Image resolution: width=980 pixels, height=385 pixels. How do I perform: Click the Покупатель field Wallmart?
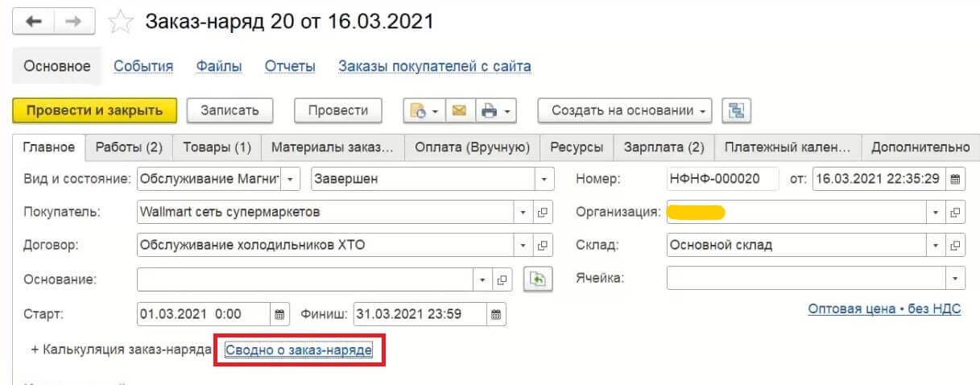tap(325, 213)
